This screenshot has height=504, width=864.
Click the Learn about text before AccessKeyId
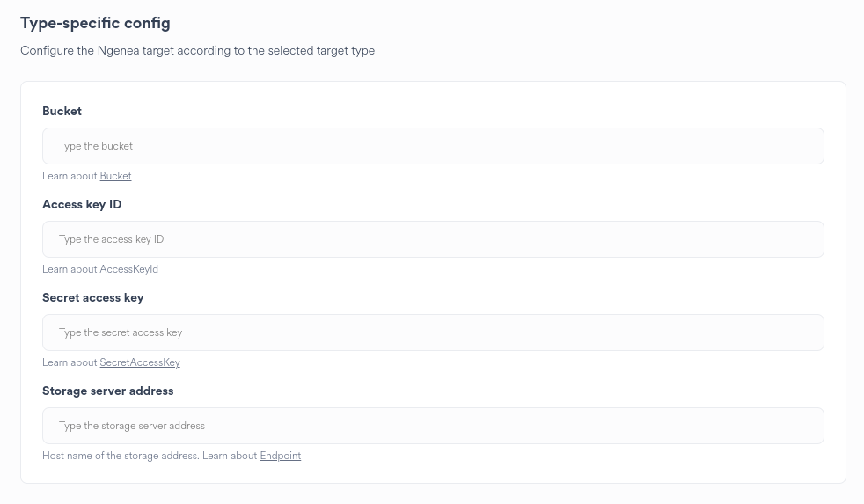click(x=70, y=269)
